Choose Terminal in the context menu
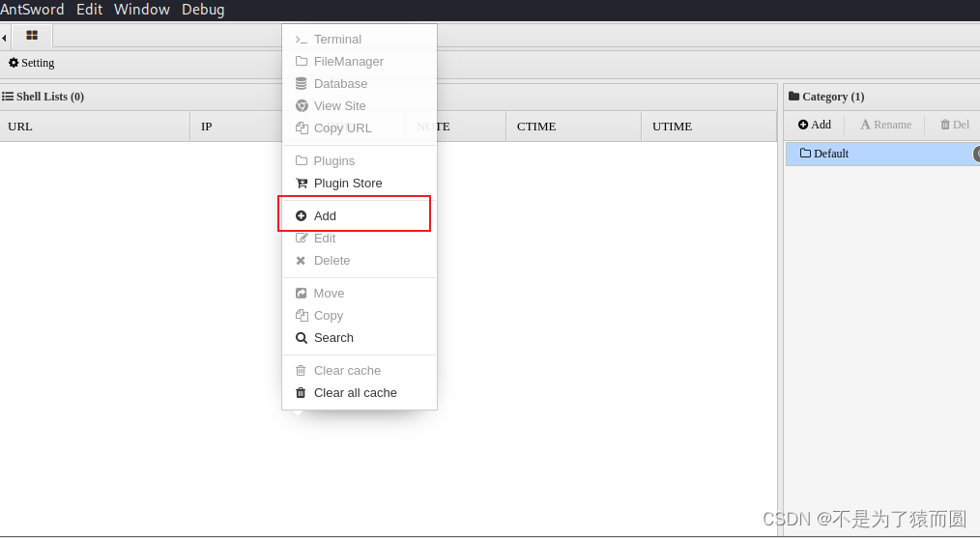The width and height of the screenshot is (980, 538). tap(360, 40)
